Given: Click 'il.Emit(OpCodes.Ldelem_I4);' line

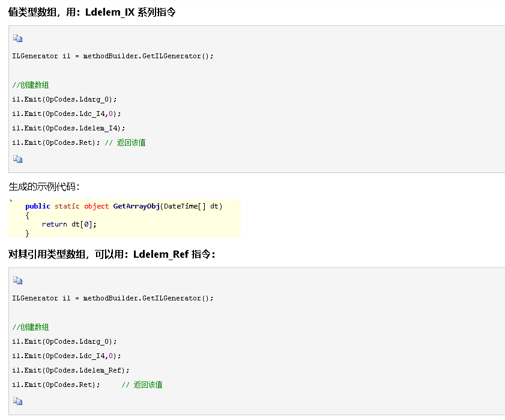Looking at the screenshot, I should (x=68, y=129).
